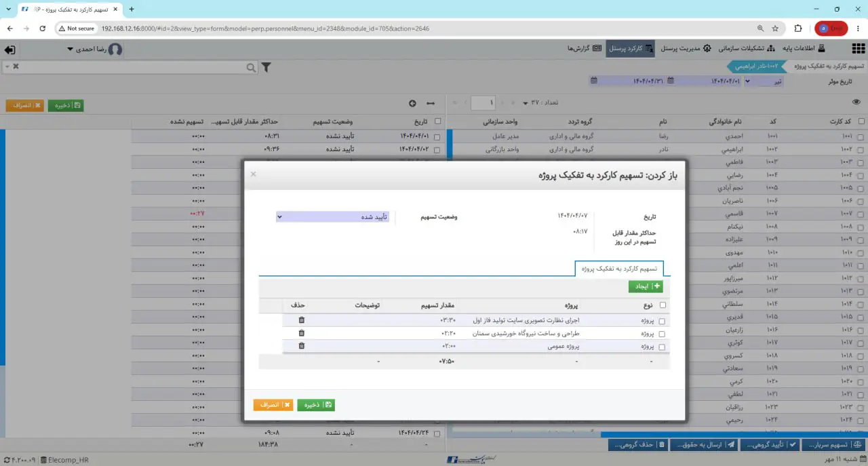The image size is (868, 466).
Task: Click the ۱۰۰۲-نادر ابراهیمی breadcrumb tag
Action: tap(756, 66)
